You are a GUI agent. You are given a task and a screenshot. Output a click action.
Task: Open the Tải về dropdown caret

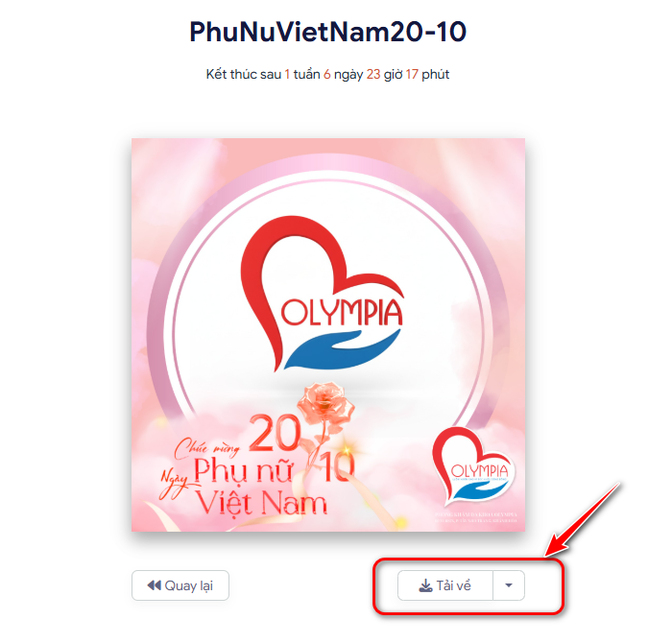[509, 585]
